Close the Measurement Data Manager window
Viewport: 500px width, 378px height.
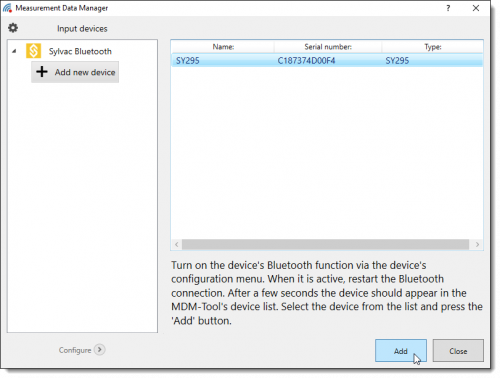[476, 8]
